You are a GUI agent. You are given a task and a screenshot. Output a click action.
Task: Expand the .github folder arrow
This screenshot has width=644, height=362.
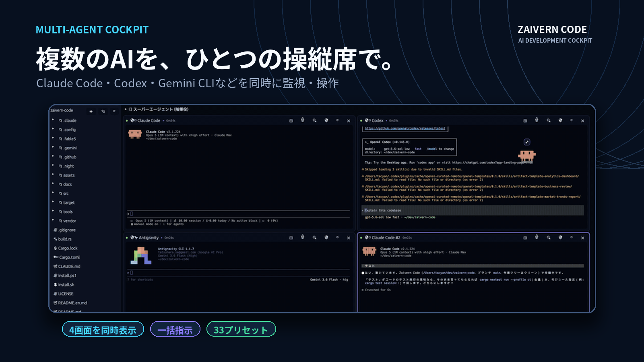(53, 156)
